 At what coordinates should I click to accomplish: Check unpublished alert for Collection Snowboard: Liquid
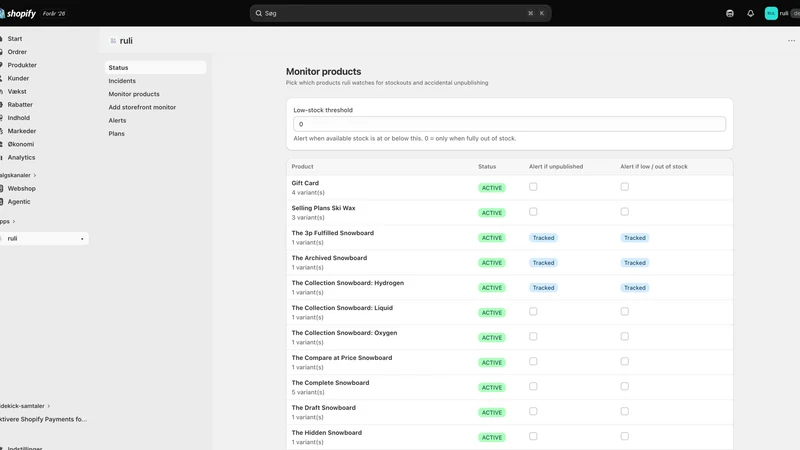click(x=533, y=311)
